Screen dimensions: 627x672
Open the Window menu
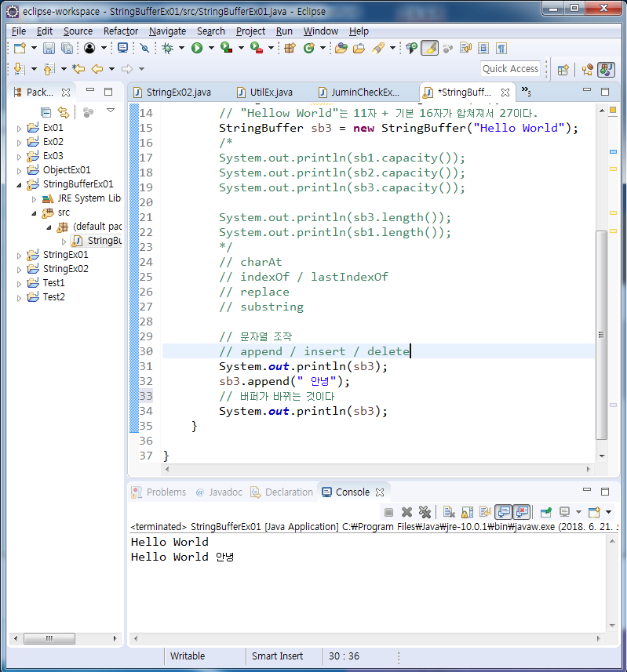point(321,31)
